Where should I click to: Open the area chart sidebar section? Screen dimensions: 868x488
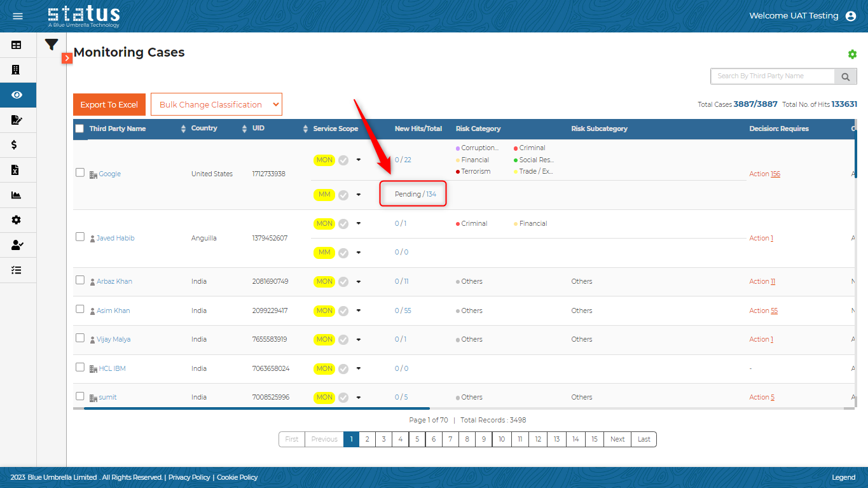[x=17, y=195]
